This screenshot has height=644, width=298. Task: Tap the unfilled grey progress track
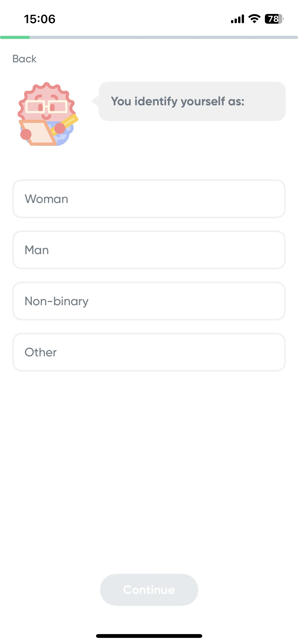click(x=164, y=37)
